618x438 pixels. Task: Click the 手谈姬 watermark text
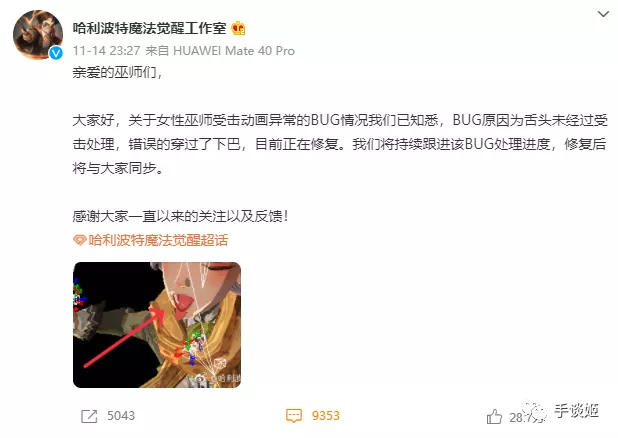point(577,411)
